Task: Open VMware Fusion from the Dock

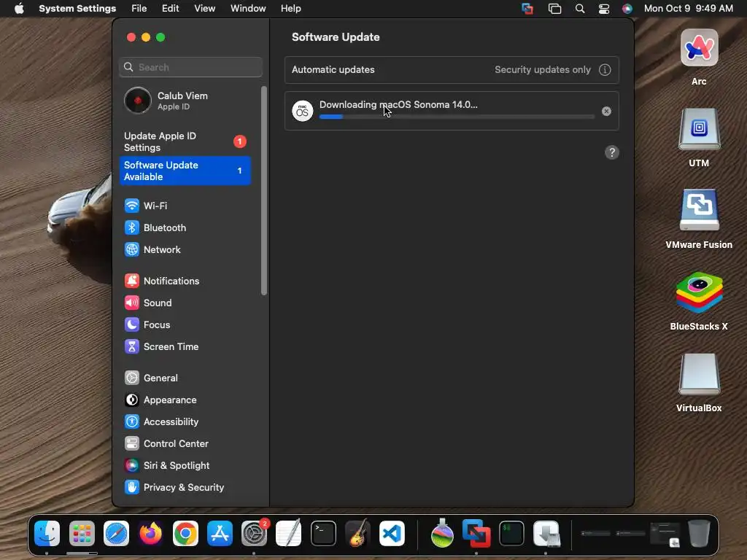Action: click(476, 534)
